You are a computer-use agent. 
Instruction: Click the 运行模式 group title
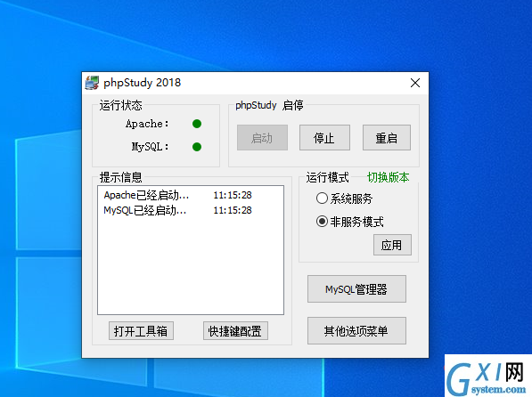(327, 177)
